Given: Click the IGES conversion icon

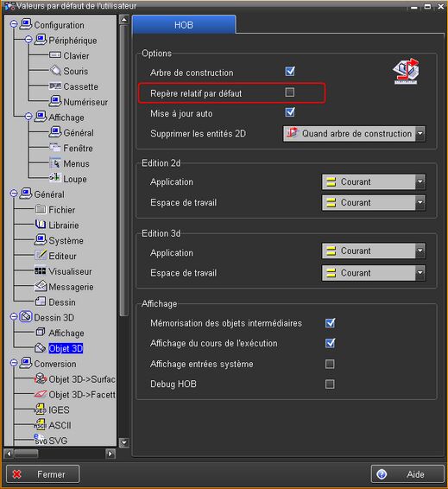Looking at the screenshot, I should pos(41,409).
